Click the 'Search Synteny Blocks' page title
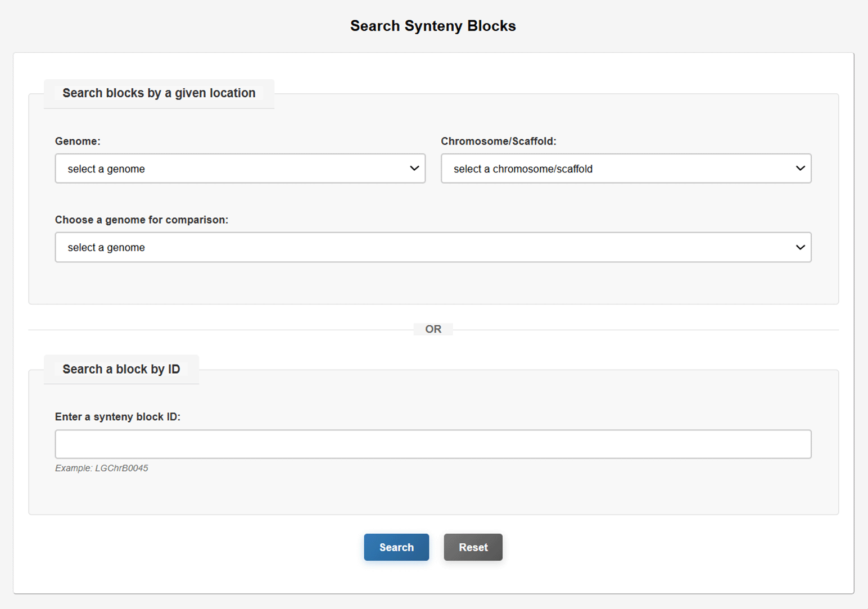This screenshot has width=868, height=609. point(433,26)
